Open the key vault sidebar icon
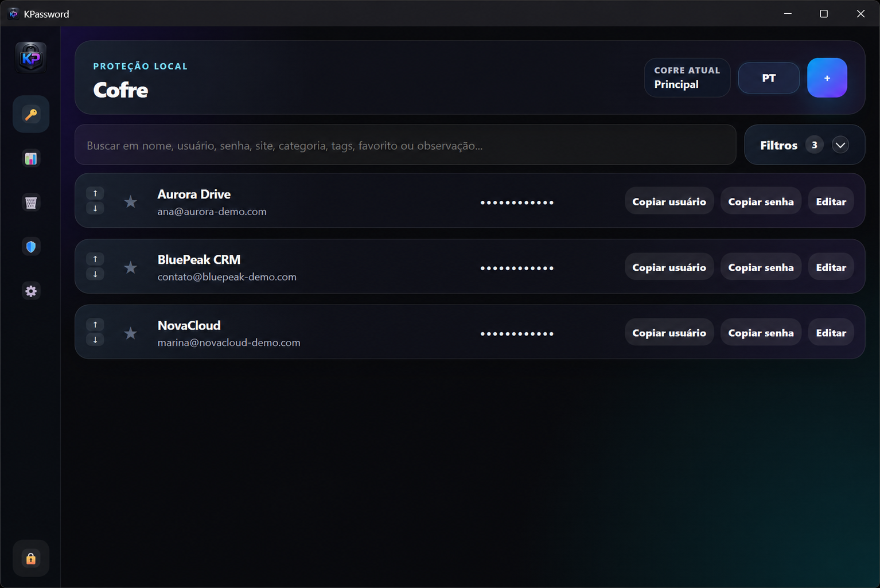 31,114
